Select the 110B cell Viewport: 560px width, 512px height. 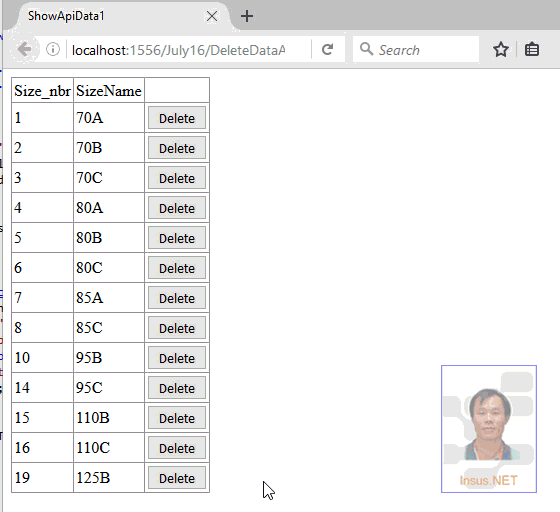(109, 418)
